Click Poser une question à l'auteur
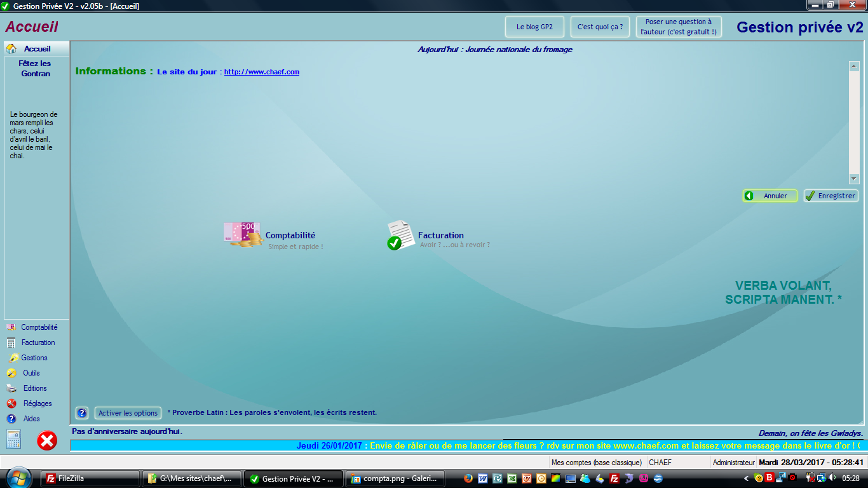This screenshot has height=488, width=868. click(x=679, y=27)
